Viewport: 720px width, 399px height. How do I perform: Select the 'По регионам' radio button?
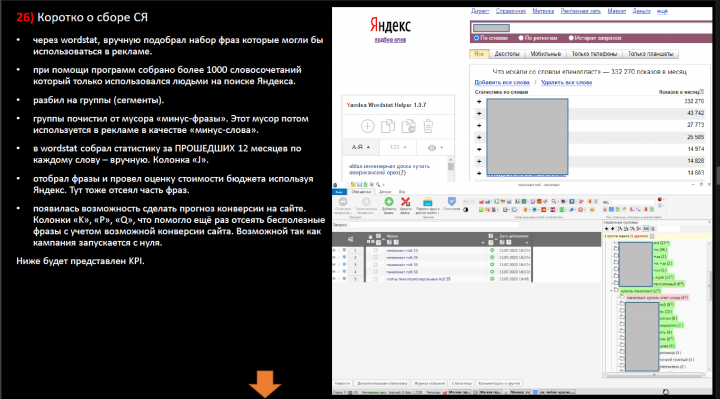click(521, 38)
